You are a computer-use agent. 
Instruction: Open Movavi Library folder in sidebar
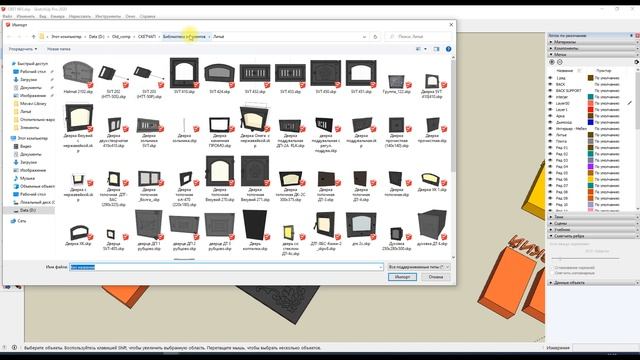33,104
